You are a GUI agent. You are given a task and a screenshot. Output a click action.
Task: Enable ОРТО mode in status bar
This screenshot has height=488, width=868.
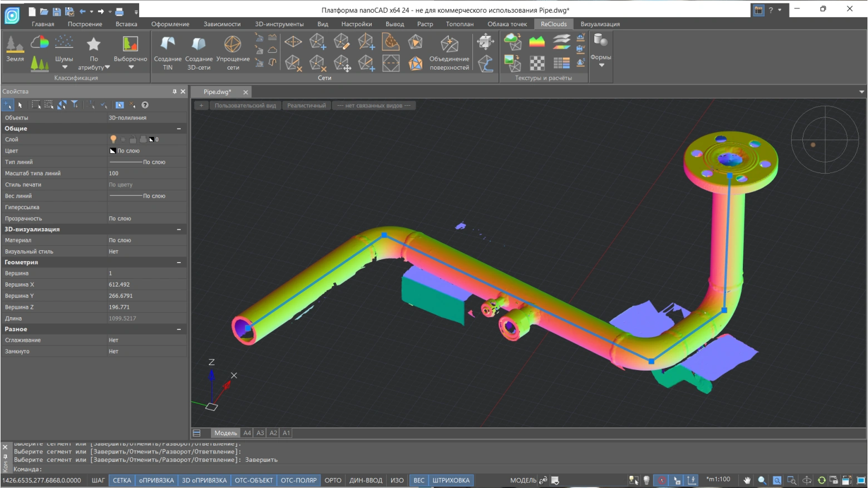[x=333, y=480]
